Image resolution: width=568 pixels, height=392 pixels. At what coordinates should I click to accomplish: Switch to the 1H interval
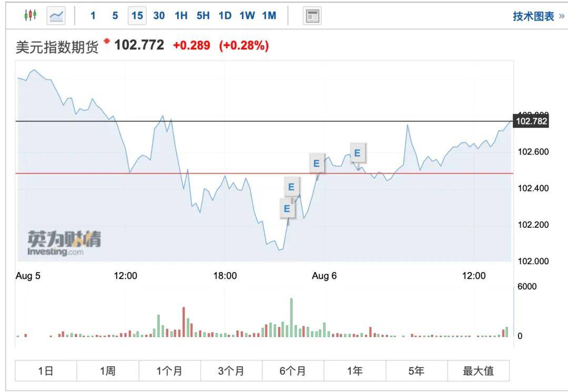click(181, 16)
